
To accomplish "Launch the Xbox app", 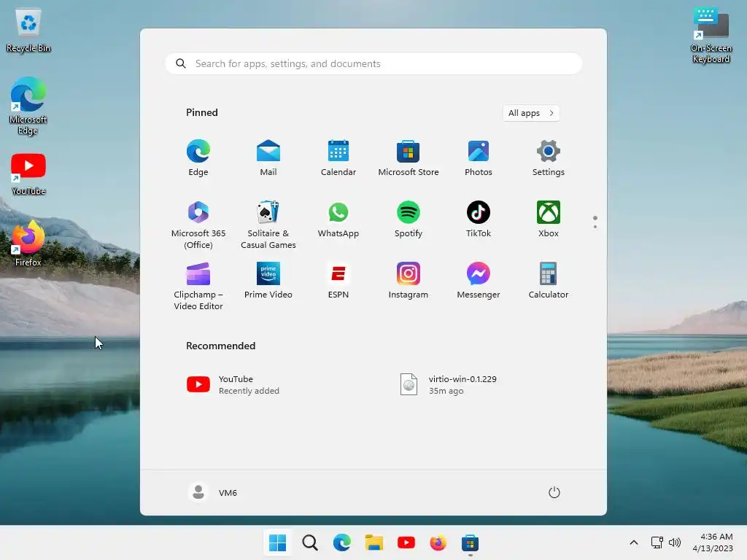I will pyautogui.click(x=549, y=219).
